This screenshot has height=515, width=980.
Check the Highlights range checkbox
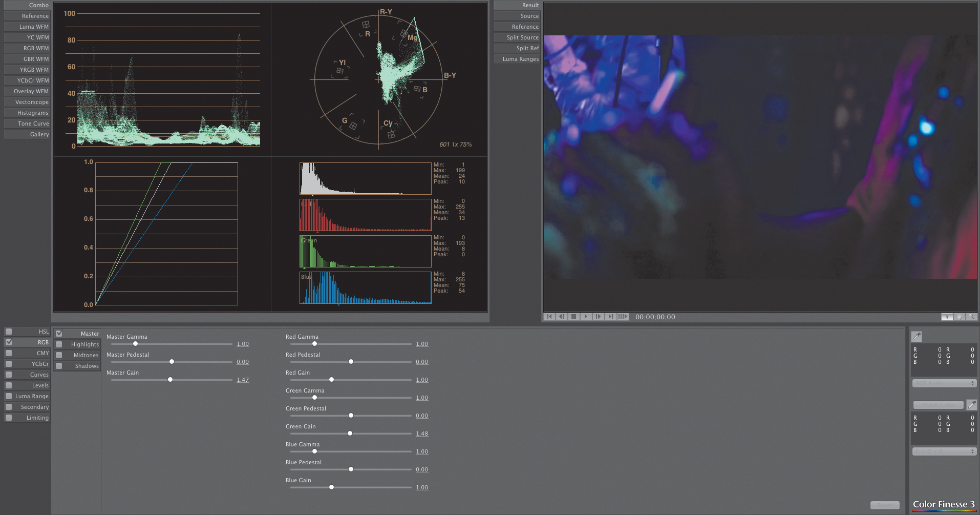click(x=59, y=344)
